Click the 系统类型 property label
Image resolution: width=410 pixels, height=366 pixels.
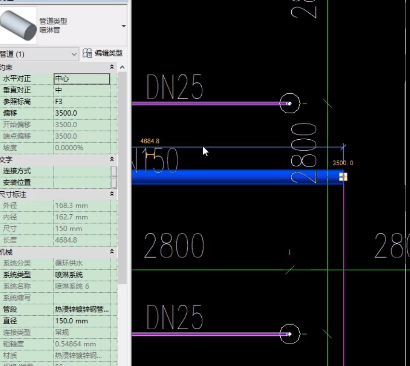pyautogui.click(x=17, y=275)
